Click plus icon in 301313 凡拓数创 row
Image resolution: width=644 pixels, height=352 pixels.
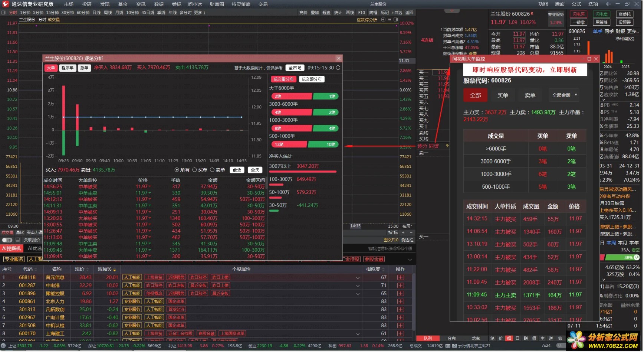(401, 309)
